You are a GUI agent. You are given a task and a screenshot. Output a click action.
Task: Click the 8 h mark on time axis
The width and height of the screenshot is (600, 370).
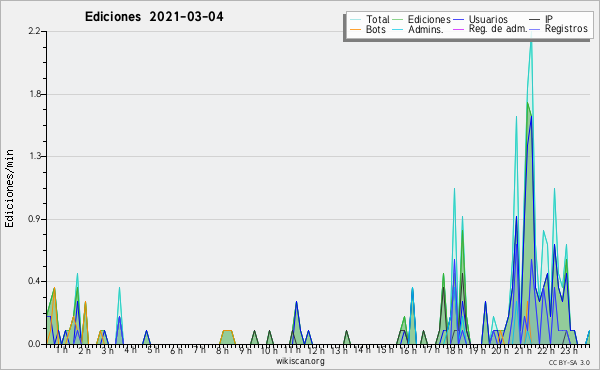click(223, 350)
